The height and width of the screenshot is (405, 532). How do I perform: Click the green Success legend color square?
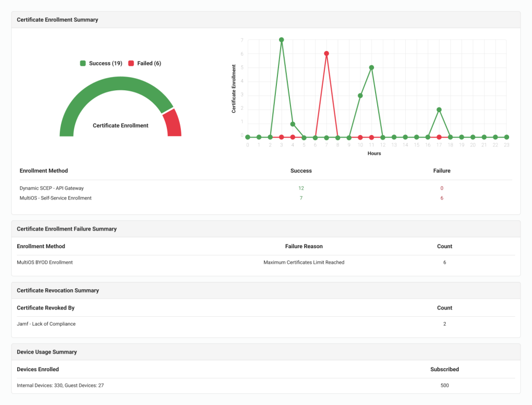pos(83,63)
